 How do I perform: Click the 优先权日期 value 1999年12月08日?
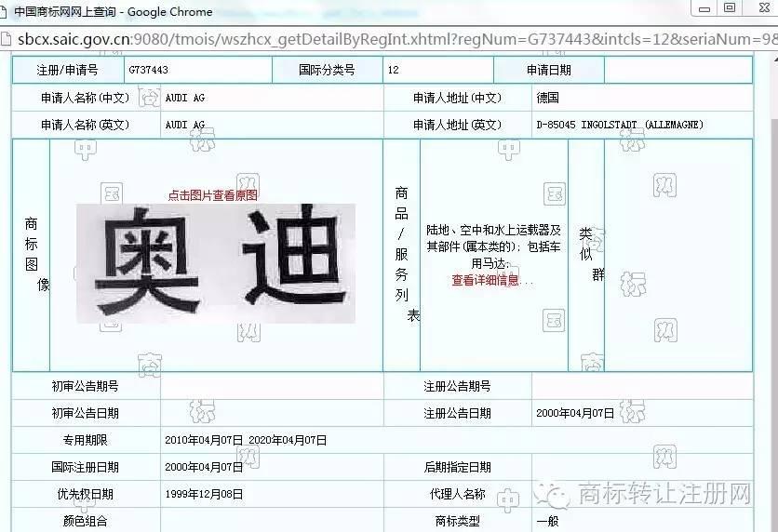coord(204,494)
